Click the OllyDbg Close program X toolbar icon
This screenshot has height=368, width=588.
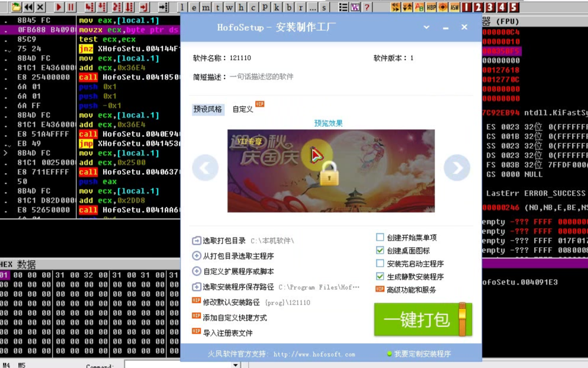(40, 7)
